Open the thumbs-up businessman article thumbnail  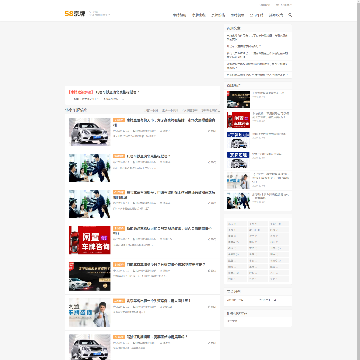90,312
